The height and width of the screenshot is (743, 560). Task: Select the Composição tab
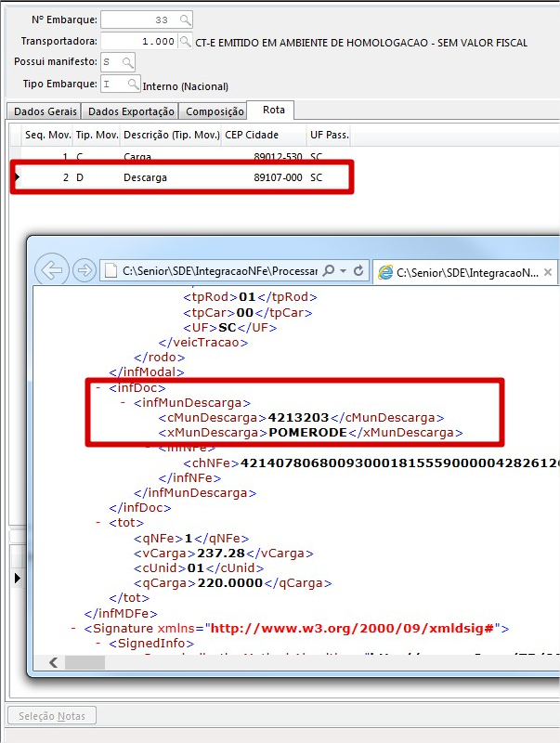pyautogui.click(x=215, y=111)
